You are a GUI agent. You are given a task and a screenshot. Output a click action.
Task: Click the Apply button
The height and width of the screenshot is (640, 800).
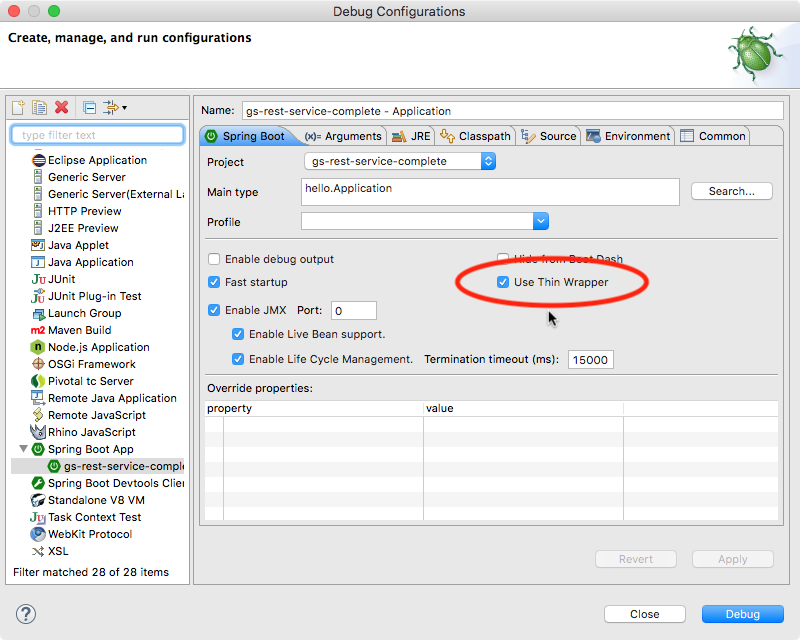[733, 559]
